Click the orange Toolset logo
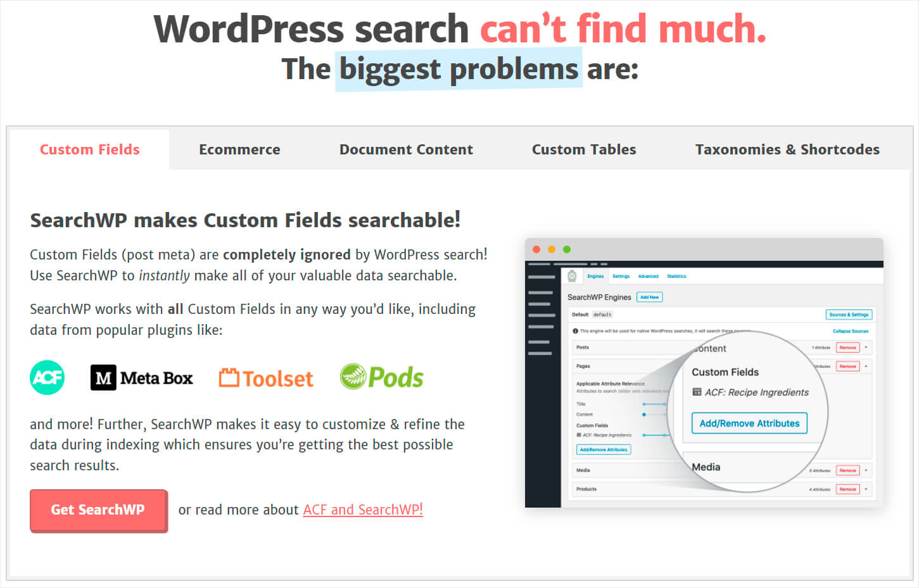Screen dimensions: 919x588 266,378
